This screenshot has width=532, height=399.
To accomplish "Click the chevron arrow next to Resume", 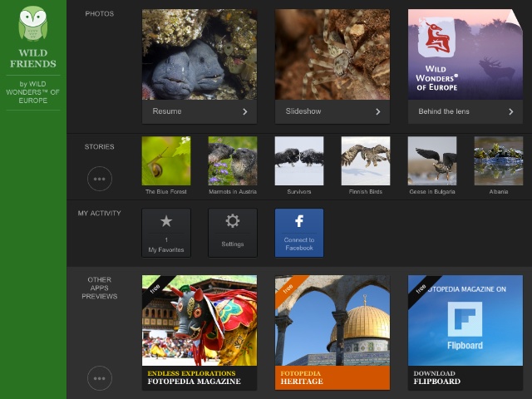I will click(x=245, y=111).
